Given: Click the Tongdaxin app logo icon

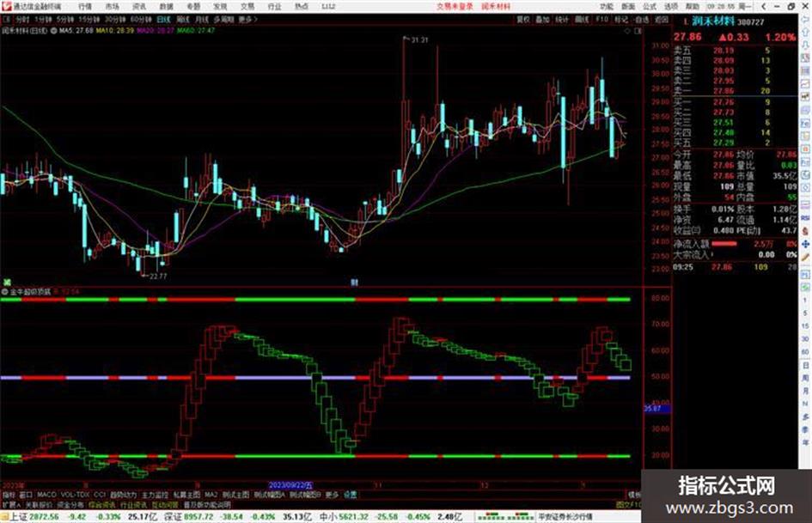Looking at the screenshot, I should 6,6.
